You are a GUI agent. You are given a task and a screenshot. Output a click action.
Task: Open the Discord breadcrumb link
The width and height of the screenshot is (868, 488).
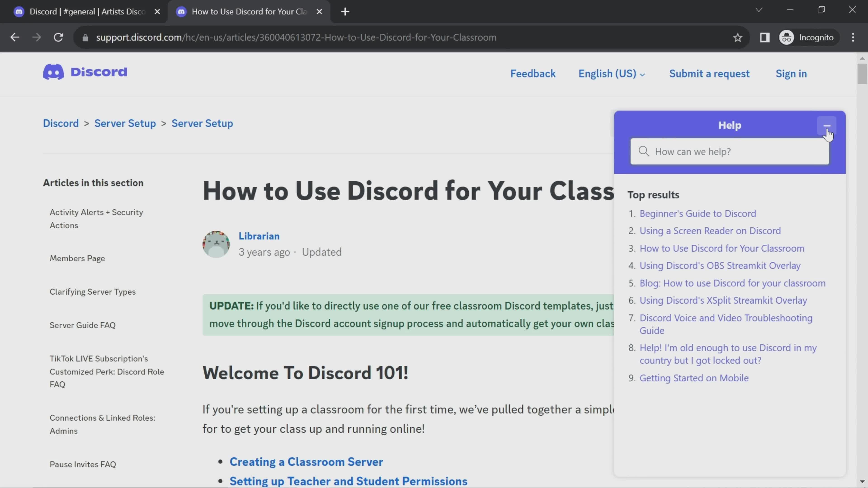(x=61, y=123)
